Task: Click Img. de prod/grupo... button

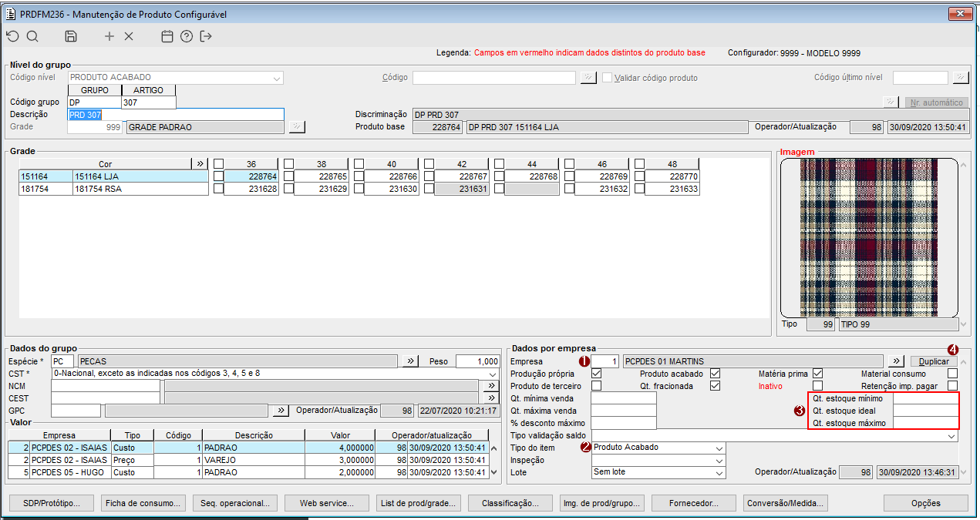Action: click(602, 503)
